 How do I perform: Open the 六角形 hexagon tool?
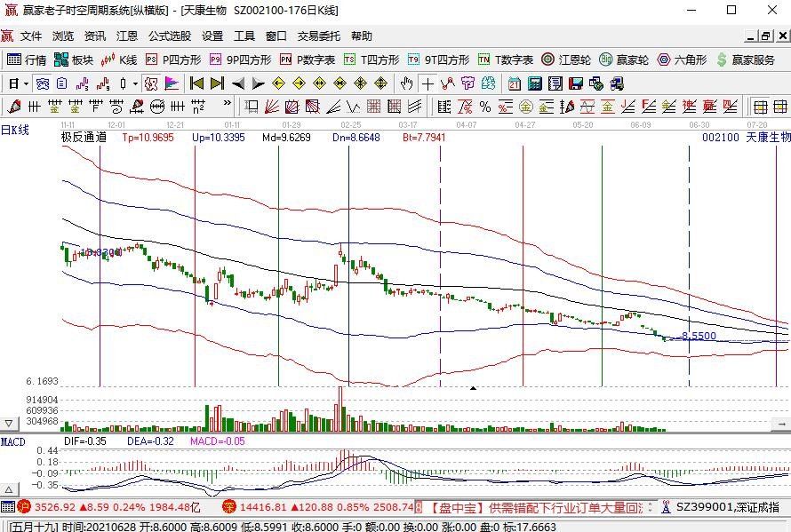682,60
